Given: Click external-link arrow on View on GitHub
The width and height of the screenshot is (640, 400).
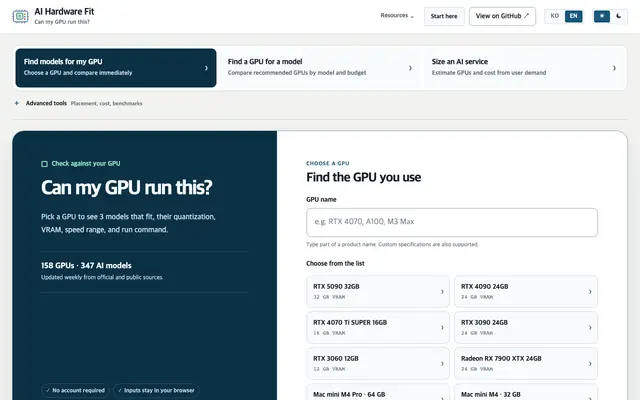Looking at the screenshot, I should point(527,16).
